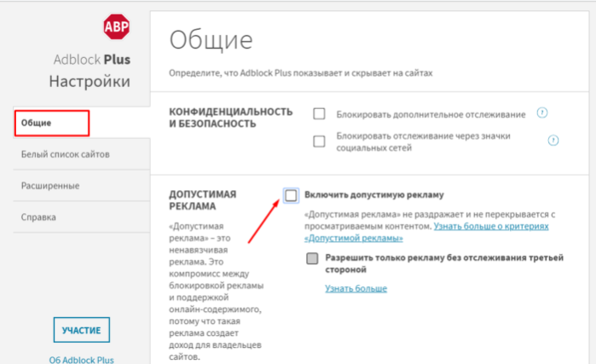Click КОНФИДЕНЦИАЛЬНОСТЬ И БЕЗОПАСНОСТЬ section heading
This screenshot has height=364, width=596.
pyautogui.click(x=231, y=118)
